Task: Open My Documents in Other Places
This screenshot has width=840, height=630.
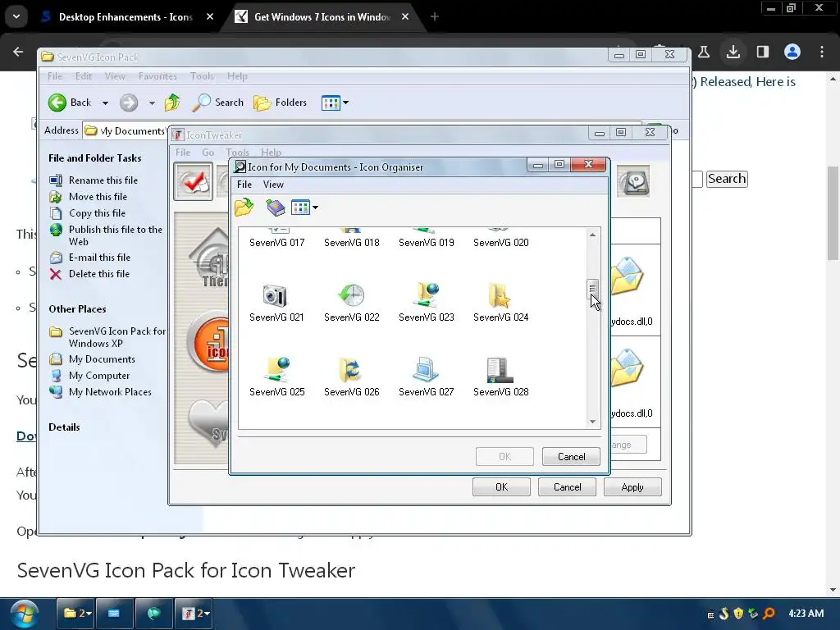Action: 101,359
